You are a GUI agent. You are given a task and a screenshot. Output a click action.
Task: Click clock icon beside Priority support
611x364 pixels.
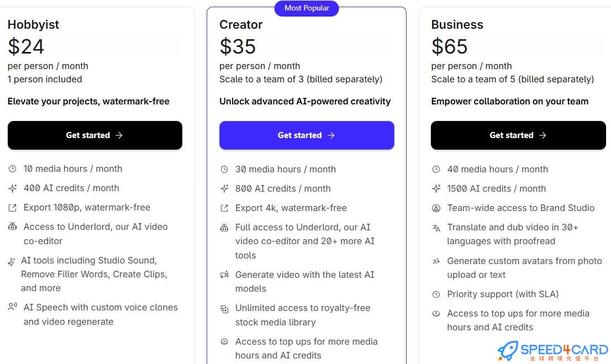436,294
